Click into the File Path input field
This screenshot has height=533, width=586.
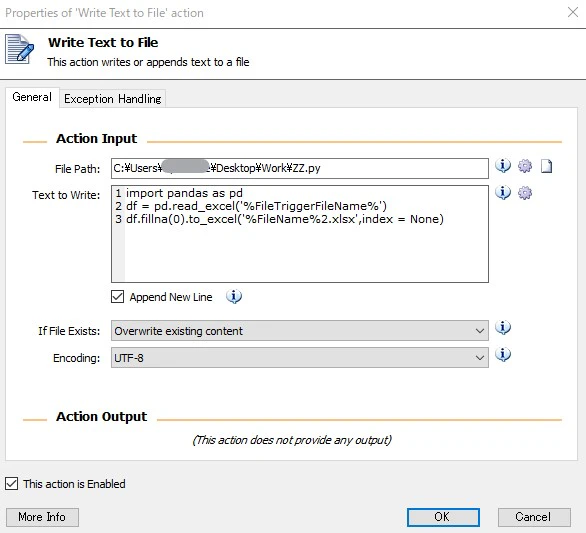pos(300,169)
